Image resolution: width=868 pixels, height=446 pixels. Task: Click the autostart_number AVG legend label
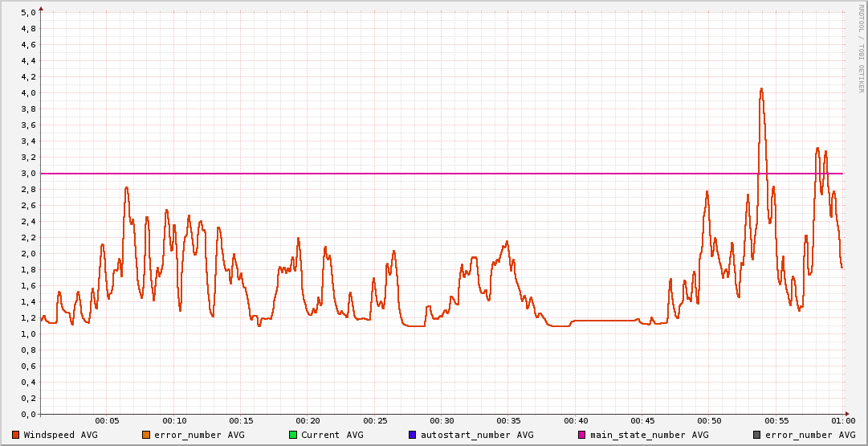click(477, 435)
